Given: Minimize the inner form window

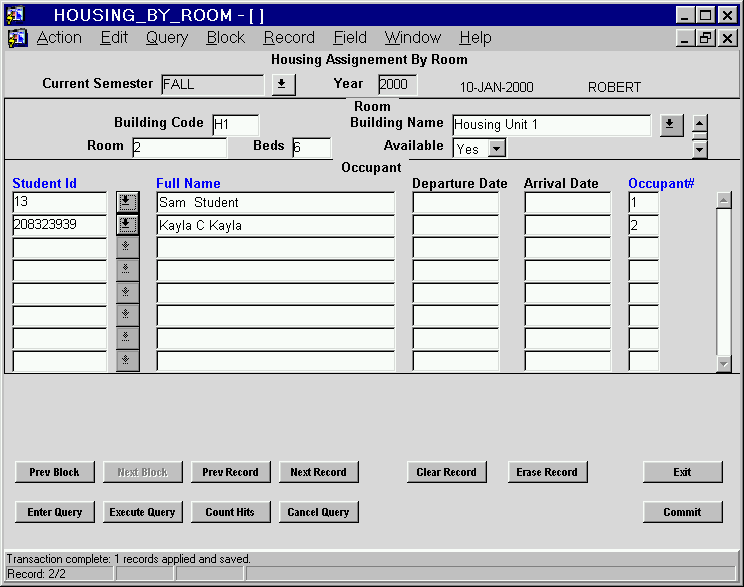Looking at the screenshot, I should coord(685,37).
